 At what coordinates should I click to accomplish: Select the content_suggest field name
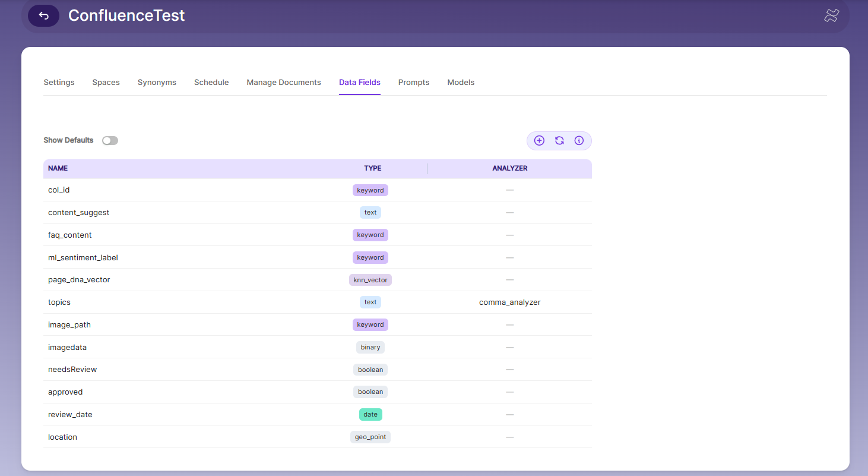[78, 213]
